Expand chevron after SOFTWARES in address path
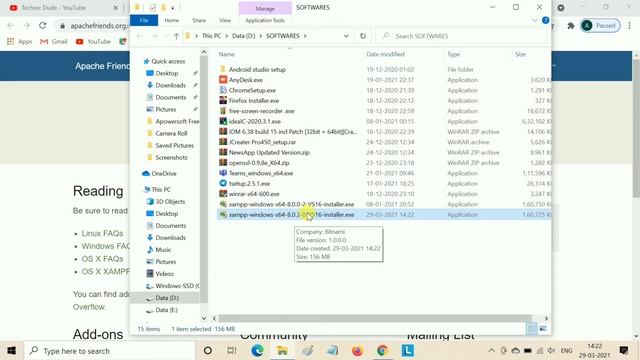 click(304, 36)
